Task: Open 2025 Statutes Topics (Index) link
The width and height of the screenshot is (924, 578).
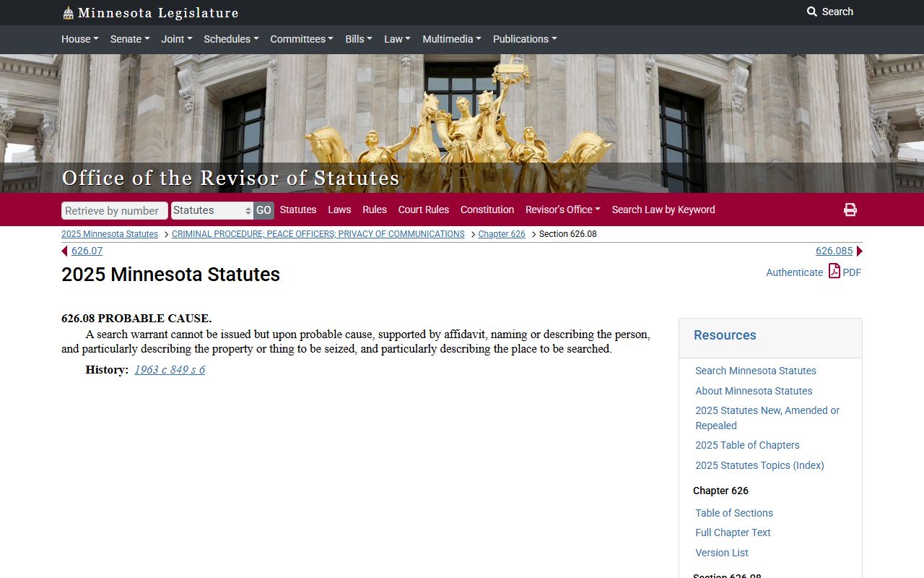Action: coord(759,465)
